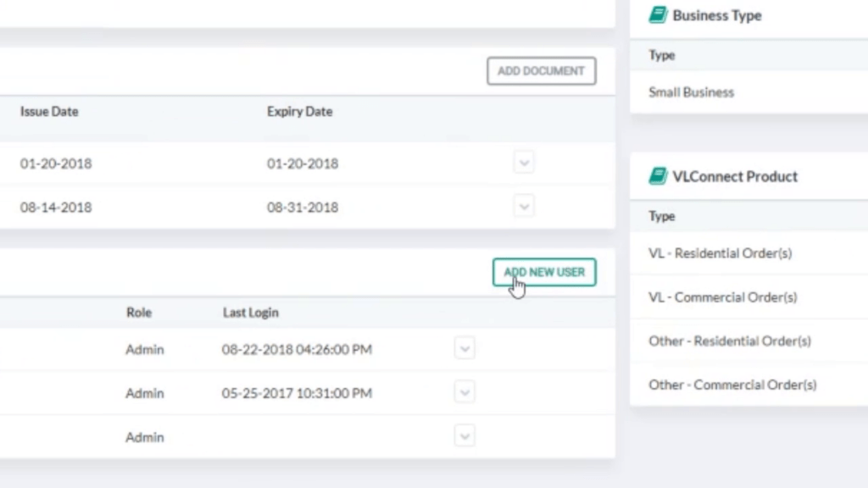Image resolution: width=868 pixels, height=488 pixels.
Task: Click the Business Type book icon
Action: [x=658, y=15]
